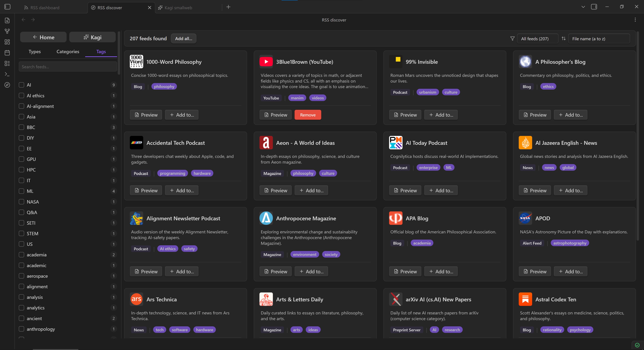Open the calendar ribbon icon
Screen dimensions: 644x350
(7, 53)
